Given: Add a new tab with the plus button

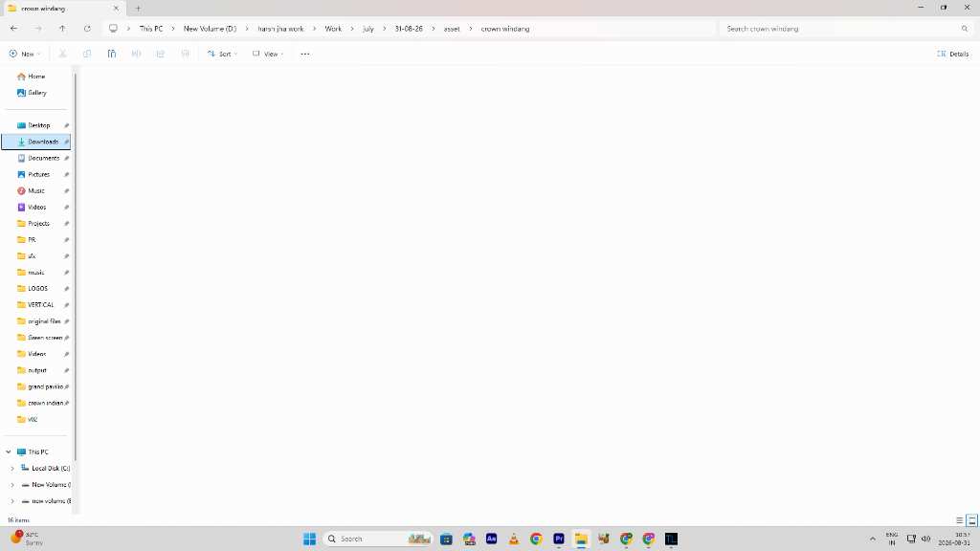Looking at the screenshot, I should (x=138, y=8).
